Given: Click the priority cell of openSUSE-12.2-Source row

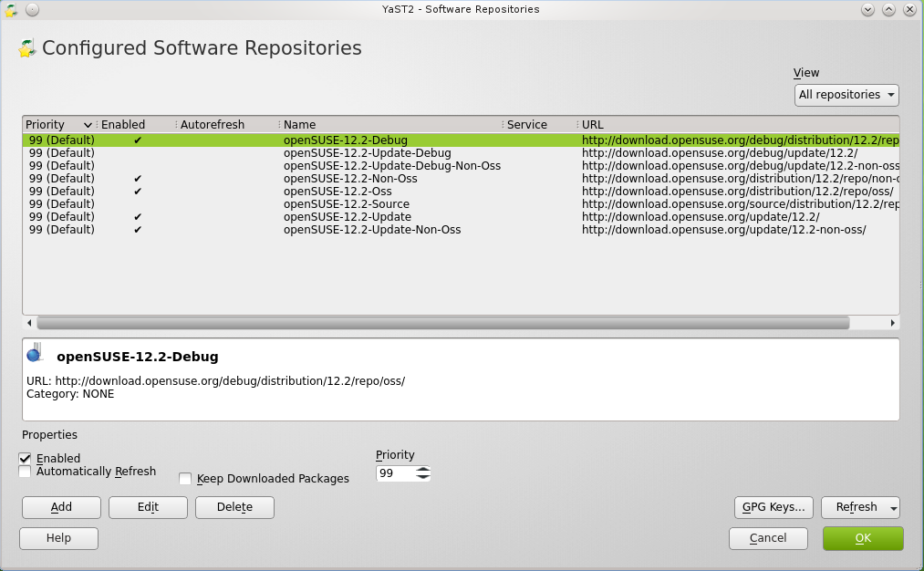Looking at the screenshot, I should coord(61,204).
